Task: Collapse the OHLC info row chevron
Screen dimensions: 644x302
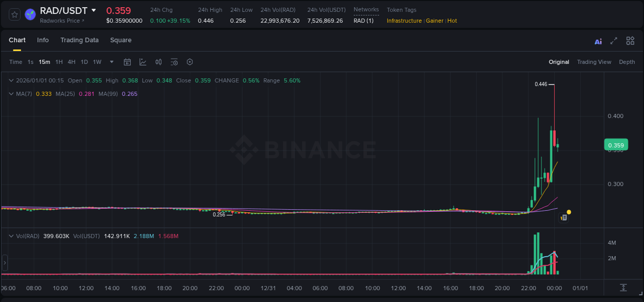Action: point(11,80)
